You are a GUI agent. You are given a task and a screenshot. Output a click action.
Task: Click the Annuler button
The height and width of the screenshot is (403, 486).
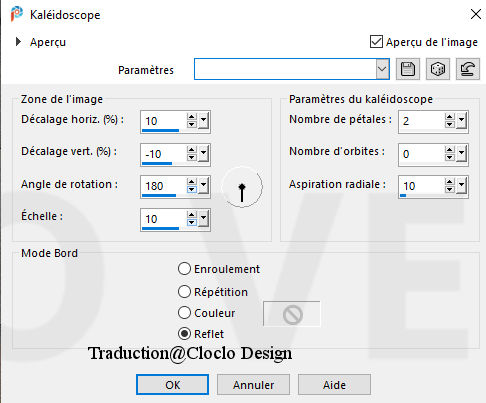coord(253,385)
